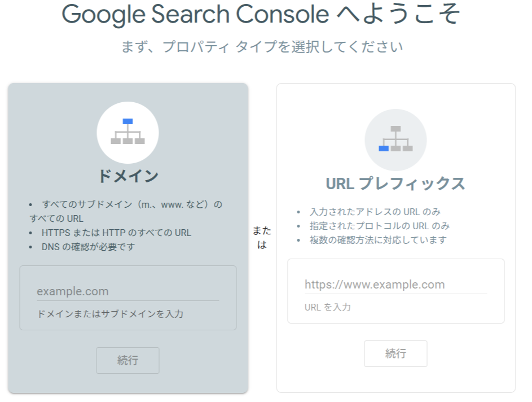Click the 指定されたプロトコルの URL のみ bullet
Screen dimensions: 532x402
(379, 226)
